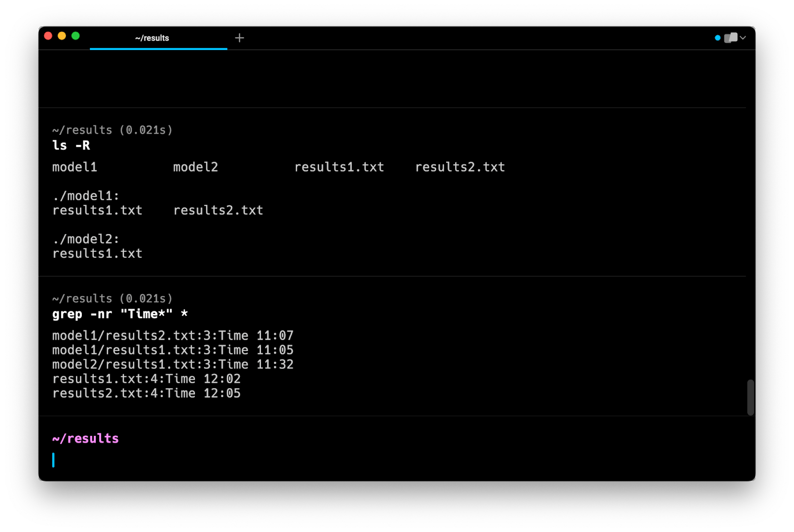794x532 pixels.
Task: Click the ./model1: directory header in ls output
Action: 86,196
